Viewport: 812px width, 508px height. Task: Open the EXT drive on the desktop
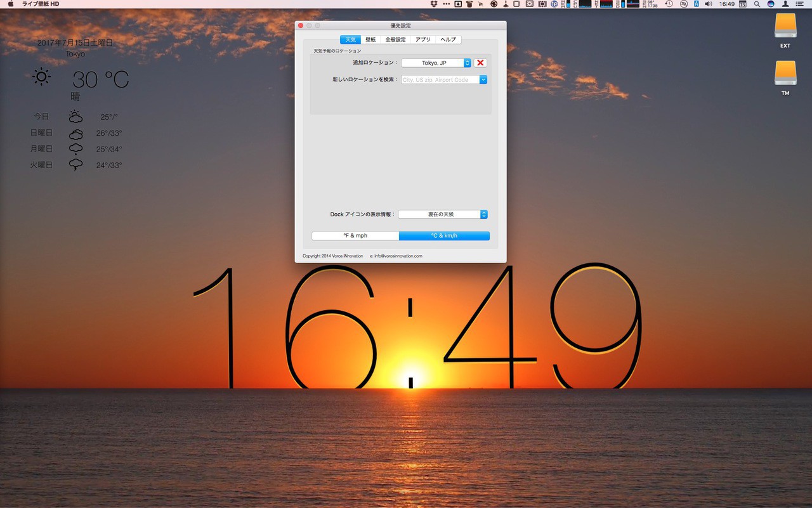pyautogui.click(x=785, y=27)
